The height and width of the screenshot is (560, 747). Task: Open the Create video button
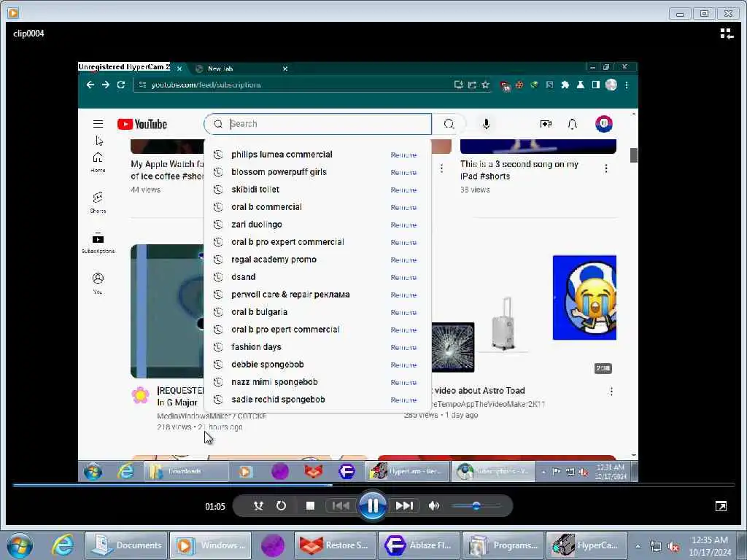[x=546, y=124]
